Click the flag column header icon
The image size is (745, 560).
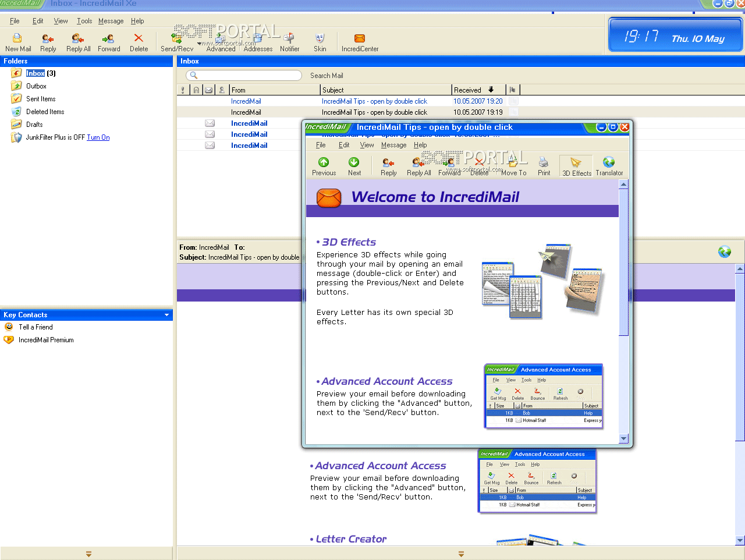click(x=513, y=90)
